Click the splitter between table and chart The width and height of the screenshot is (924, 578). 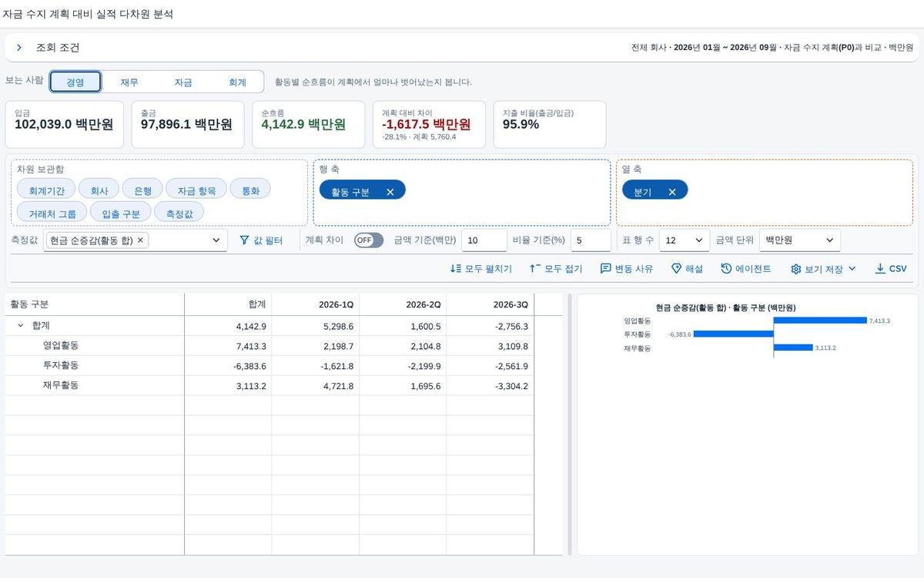pos(570,424)
